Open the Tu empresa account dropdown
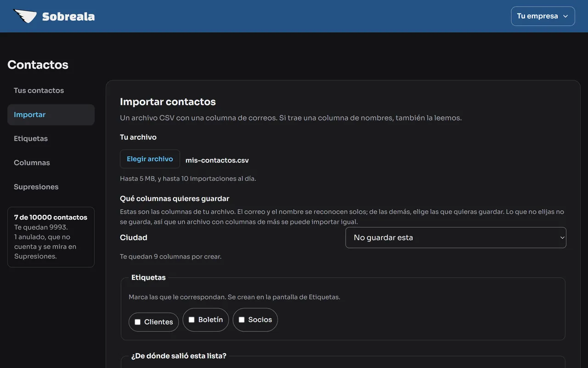 [x=543, y=16]
